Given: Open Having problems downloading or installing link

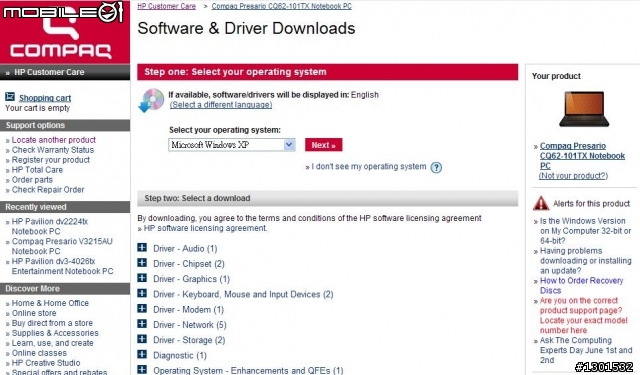Looking at the screenshot, I should [585, 261].
